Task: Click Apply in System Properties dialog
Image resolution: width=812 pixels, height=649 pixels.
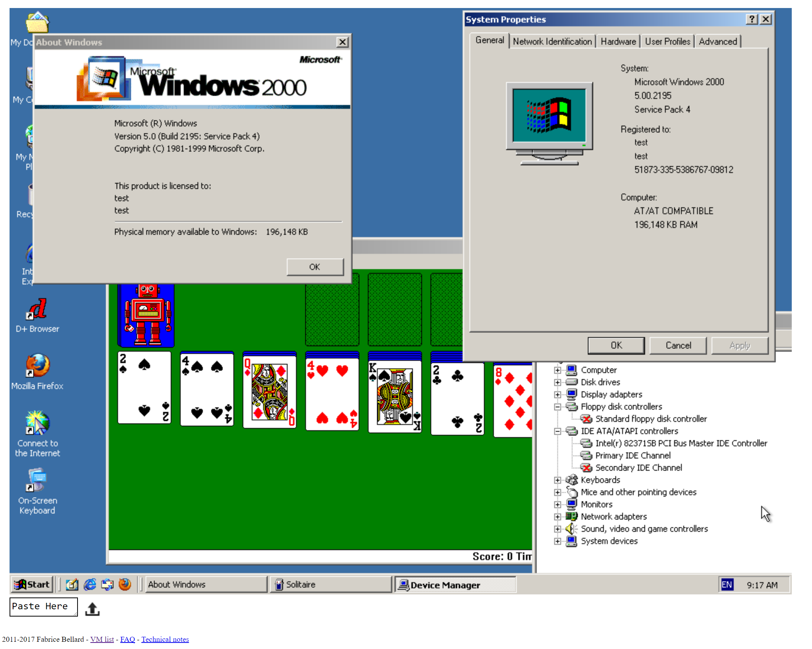Action: click(740, 345)
